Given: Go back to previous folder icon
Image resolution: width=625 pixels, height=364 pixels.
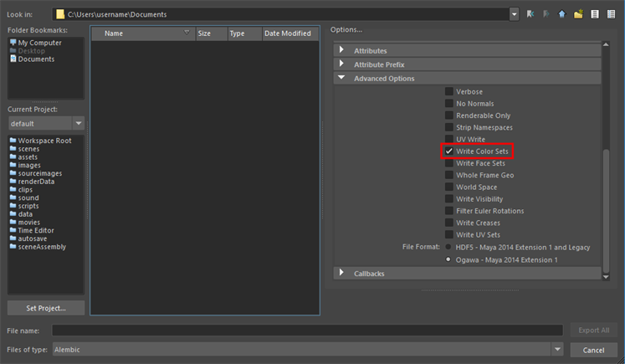Looking at the screenshot, I should tap(530, 14).
